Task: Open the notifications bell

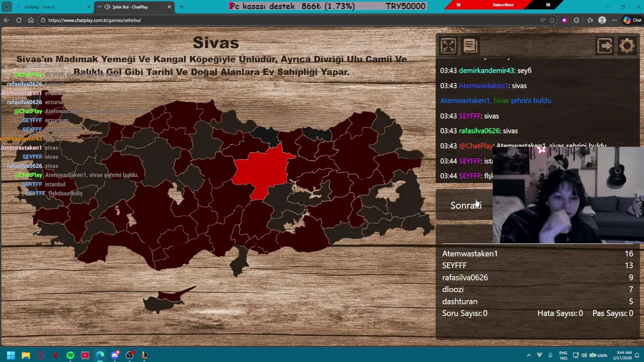Action: (x=637, y=355)
